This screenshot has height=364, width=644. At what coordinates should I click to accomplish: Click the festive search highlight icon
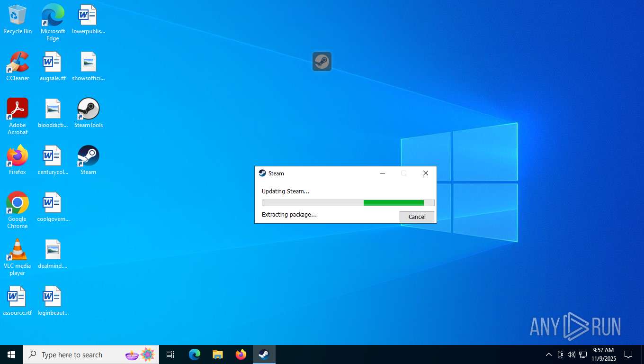[x=141, y=355]
